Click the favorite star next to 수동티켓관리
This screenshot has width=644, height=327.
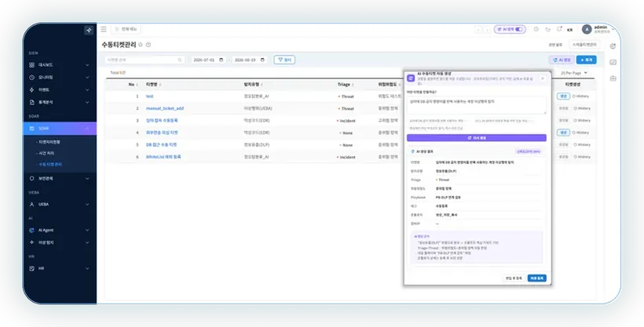141,45
